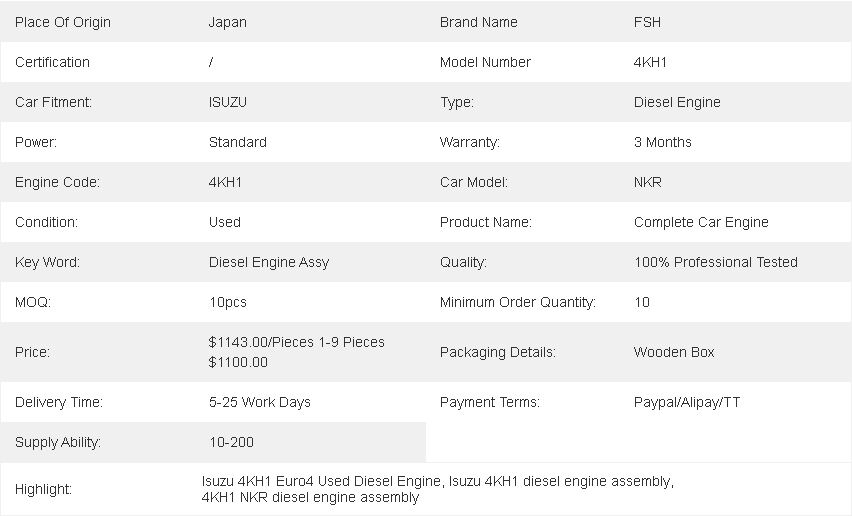Click the 5-25 Work Days delivery value
The height and width of the screenshot is (516, 852).
pos(260,402)
